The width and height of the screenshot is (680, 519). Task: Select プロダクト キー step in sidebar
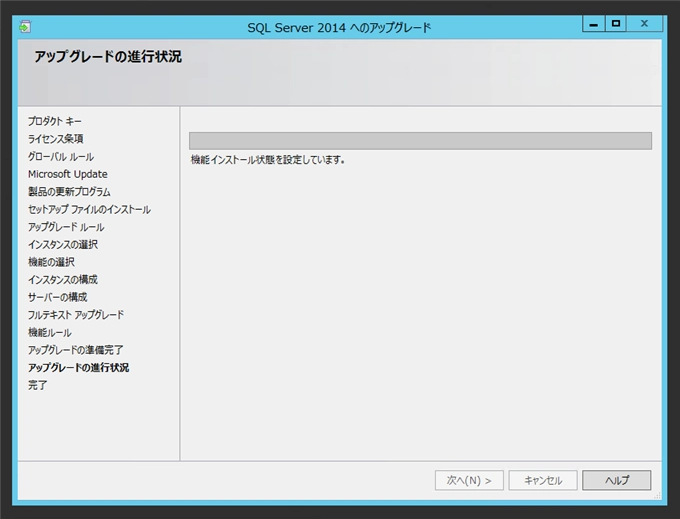tap(55, 121)
